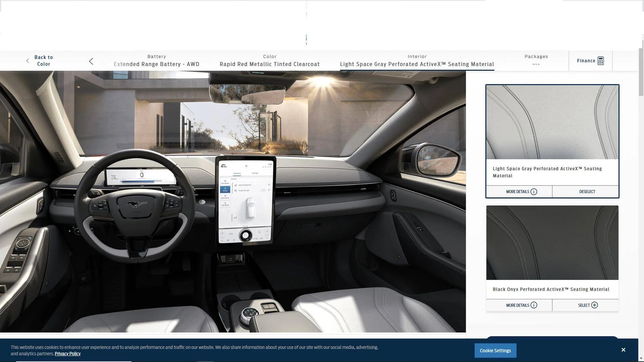Click Black Onyx Perforated ActiveX title

tap(551, 289)
